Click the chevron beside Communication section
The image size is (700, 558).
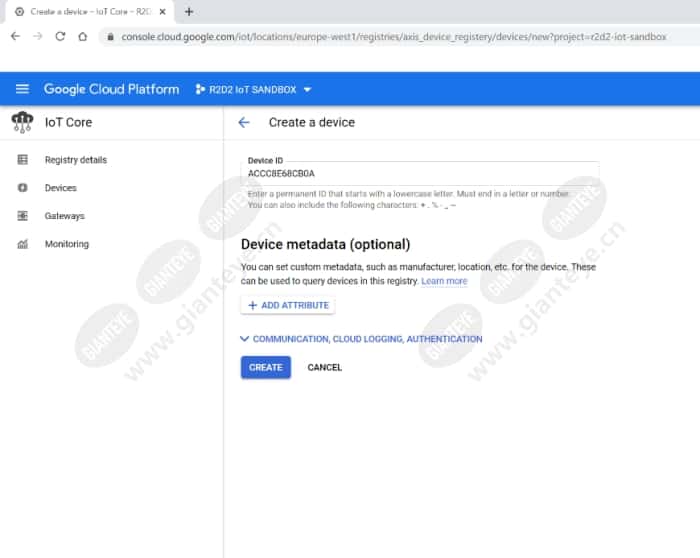[244, 339]
